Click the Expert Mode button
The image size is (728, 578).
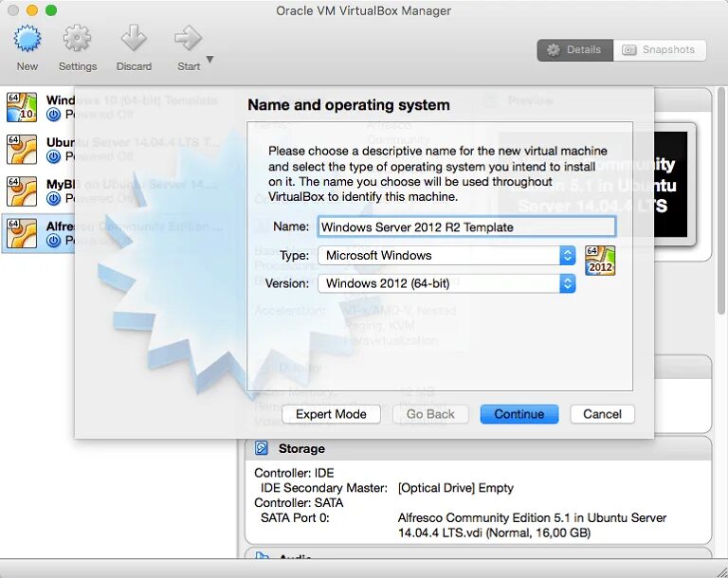331,414
